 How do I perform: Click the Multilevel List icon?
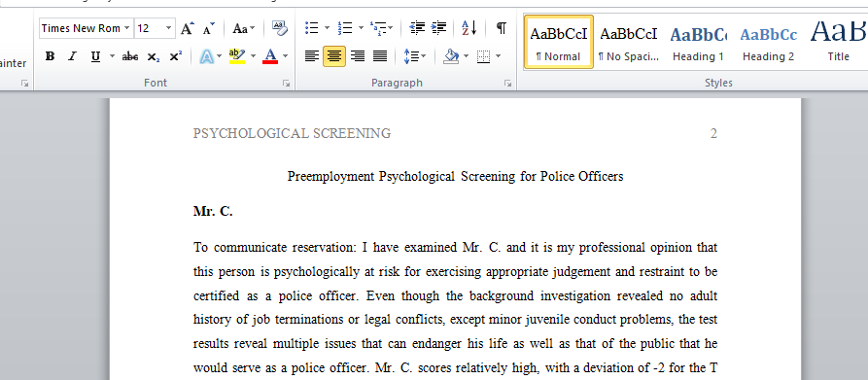tap(378, 27)
